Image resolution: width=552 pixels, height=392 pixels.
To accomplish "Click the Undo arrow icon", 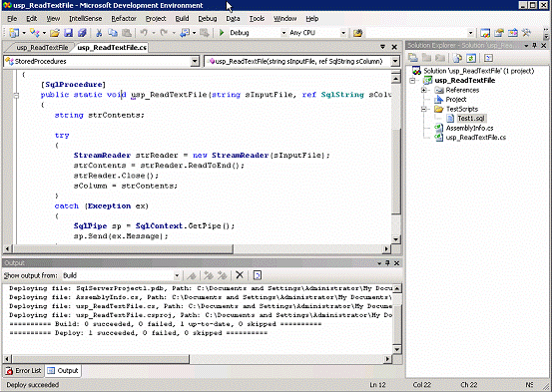I will [144, 33].
